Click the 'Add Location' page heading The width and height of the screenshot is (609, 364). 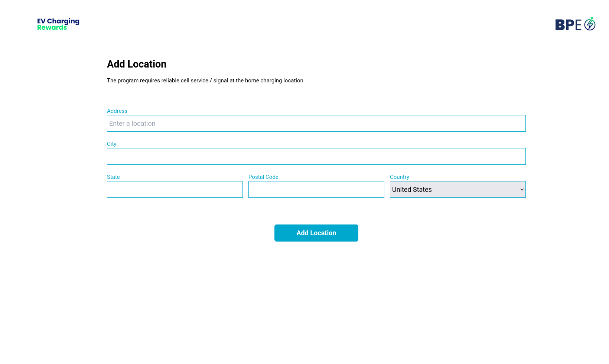tap(136, 64)
